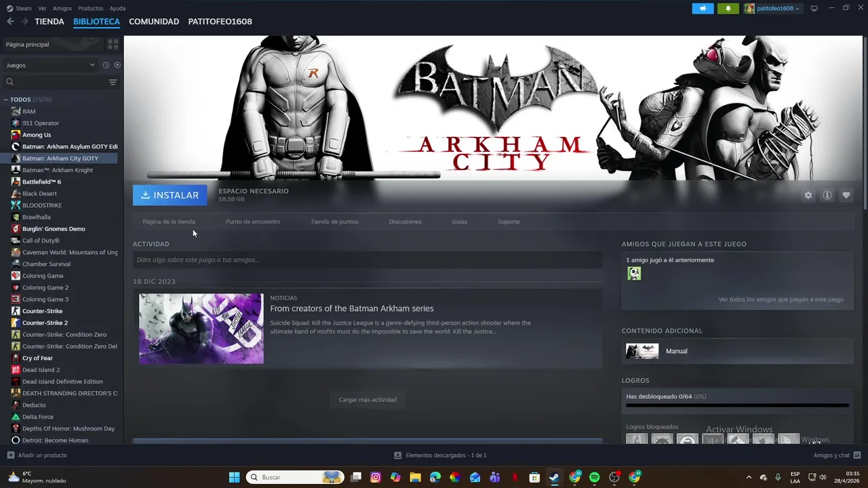Viewport: 868px width, 488px height.
Task: Click the activity text field to post
Action: [368, 260]
